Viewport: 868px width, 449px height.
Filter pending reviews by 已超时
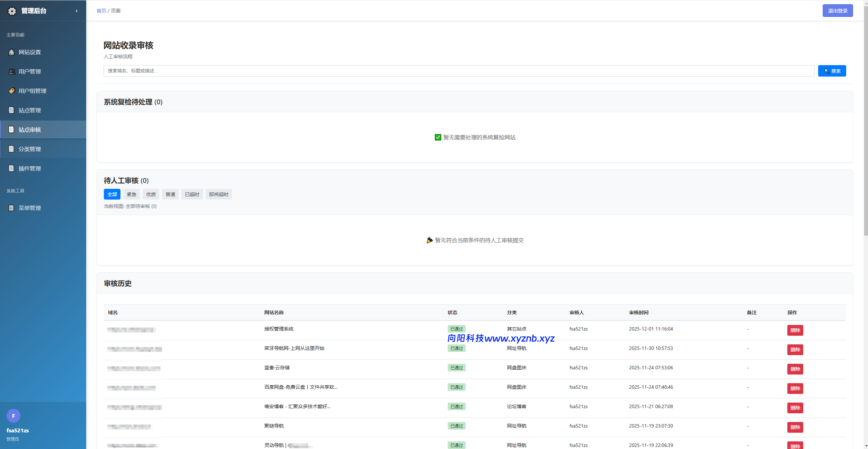pos(192,194)
